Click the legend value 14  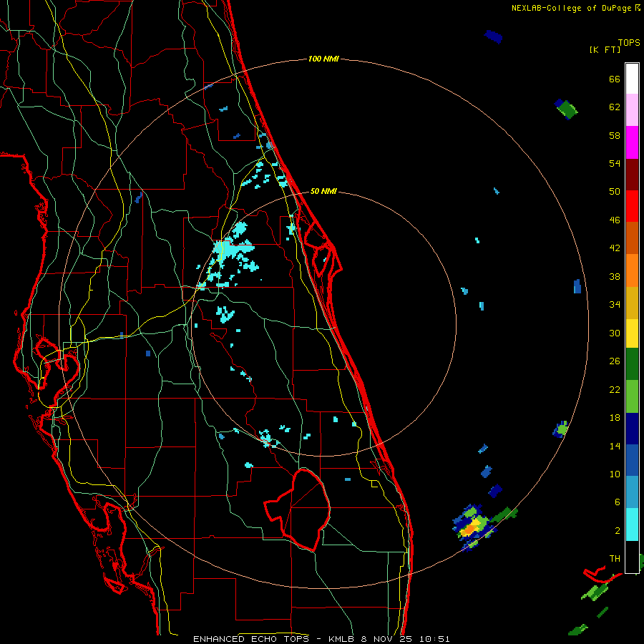click(x=615, y=446)
